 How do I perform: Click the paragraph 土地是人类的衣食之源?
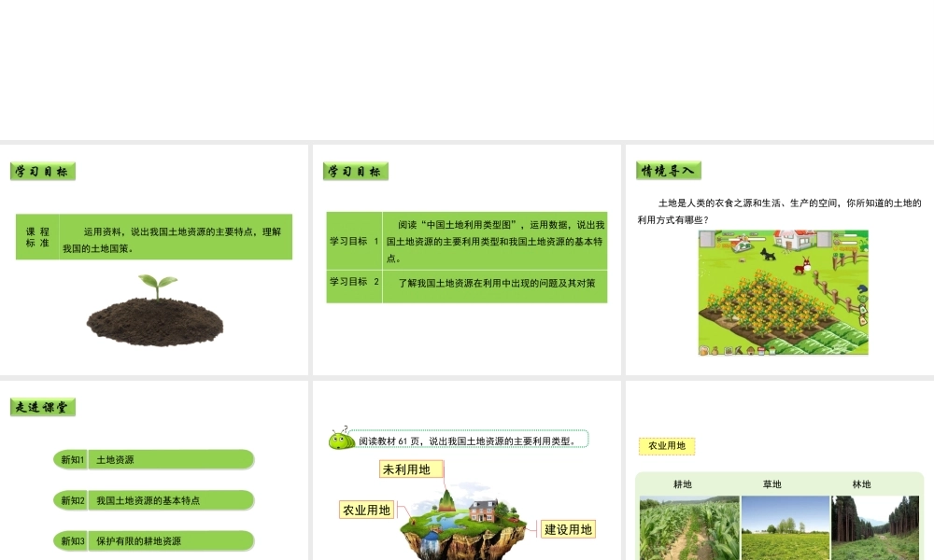click(x=779, y=211)
